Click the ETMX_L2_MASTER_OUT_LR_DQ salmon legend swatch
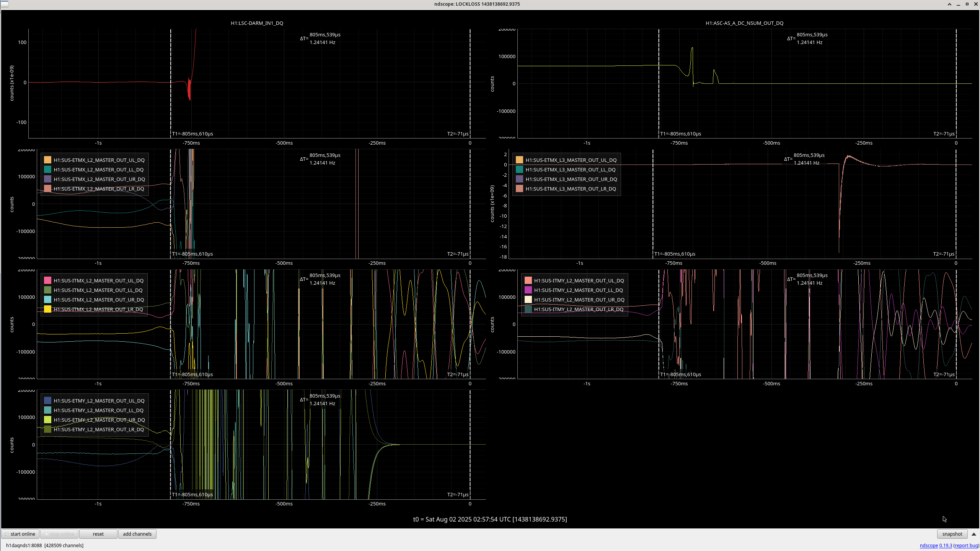Screen dimensions: 980x551 click(x=47, y=189)
